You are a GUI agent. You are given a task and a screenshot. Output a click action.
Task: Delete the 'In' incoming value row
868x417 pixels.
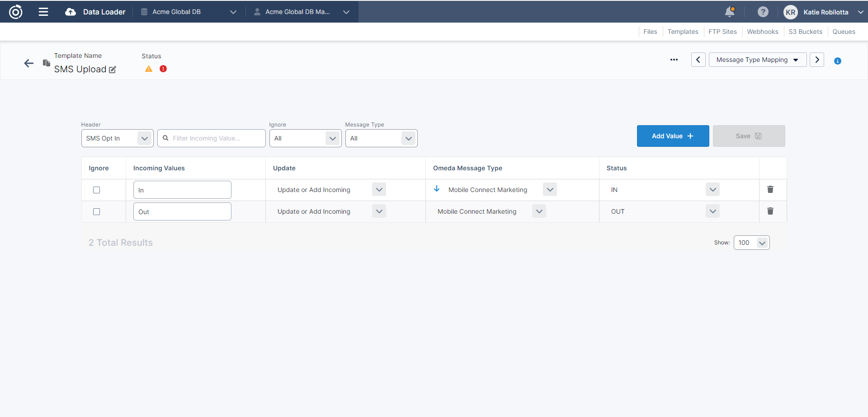[x=770, y=189]
